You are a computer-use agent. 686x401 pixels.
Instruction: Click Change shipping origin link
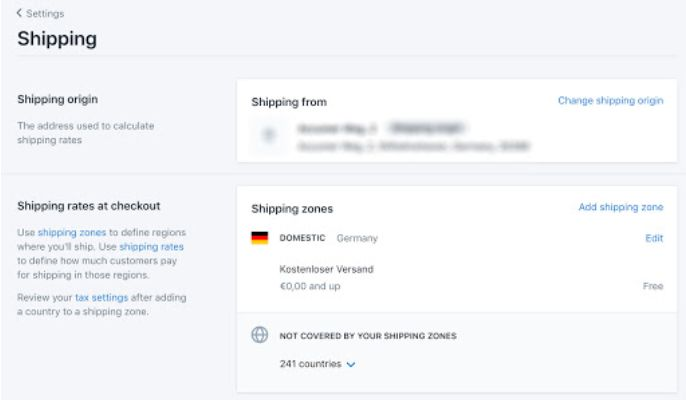coord(610,101)
